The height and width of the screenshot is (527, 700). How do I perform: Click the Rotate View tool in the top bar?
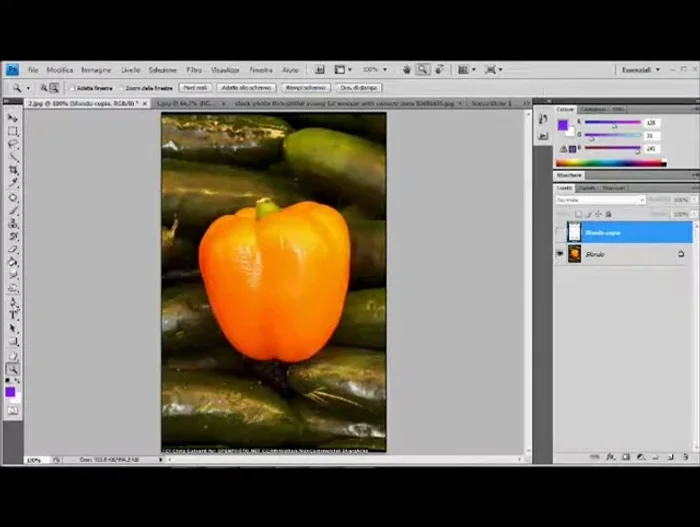439,70
